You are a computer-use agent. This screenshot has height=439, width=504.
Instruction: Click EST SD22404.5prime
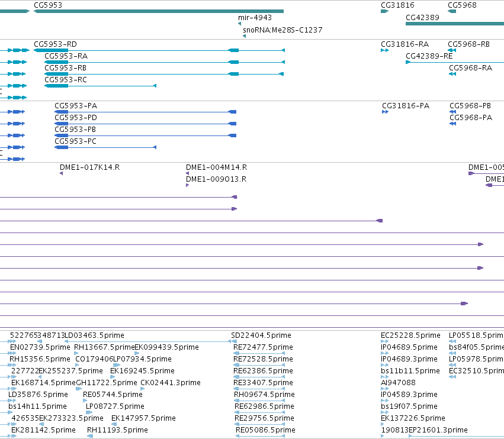tap(261, 335)
